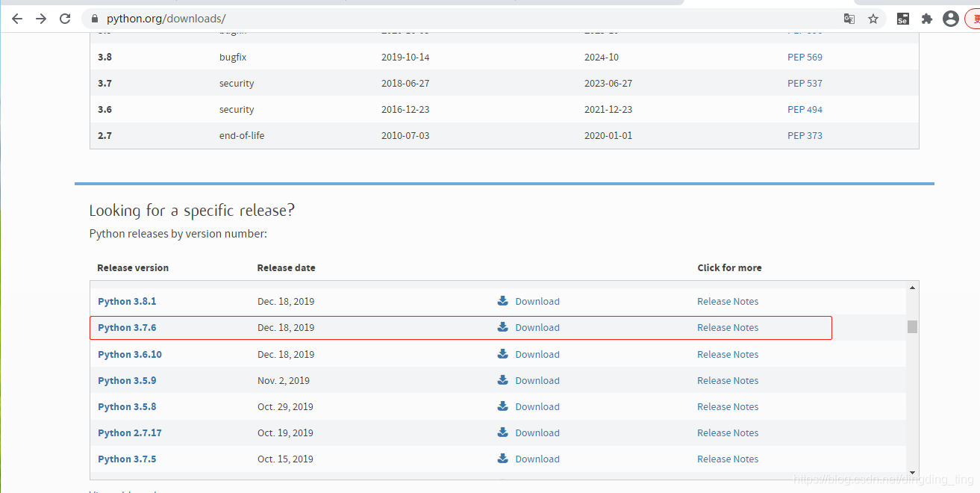
Task: Open the Python 3.8.1 release page
Action: [x=127, y=302]
